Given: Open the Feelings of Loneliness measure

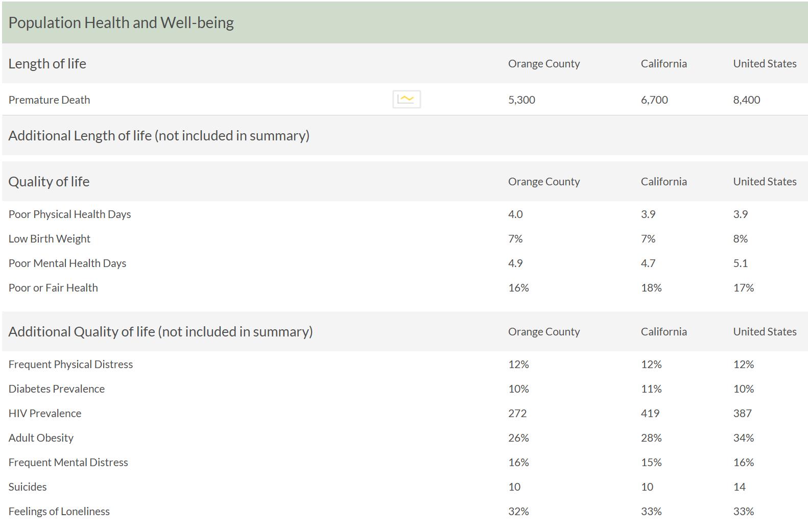Looking at the screenshot, I should click(x=59, y=512).
